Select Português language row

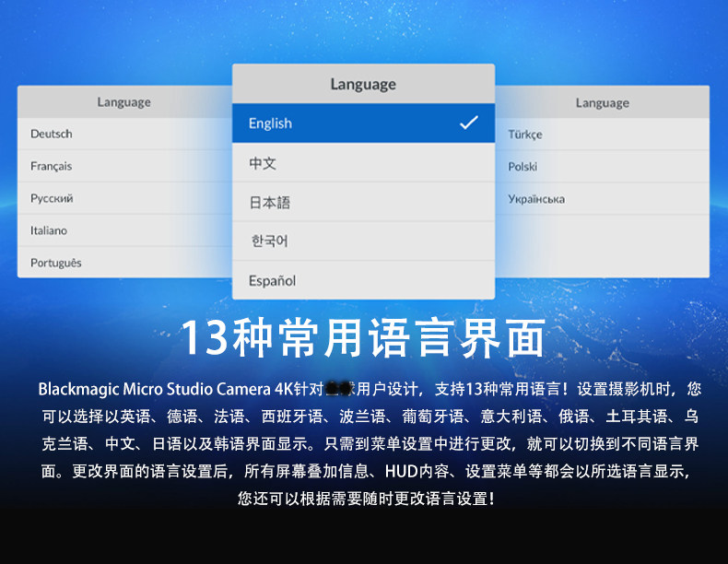[125, 263]
